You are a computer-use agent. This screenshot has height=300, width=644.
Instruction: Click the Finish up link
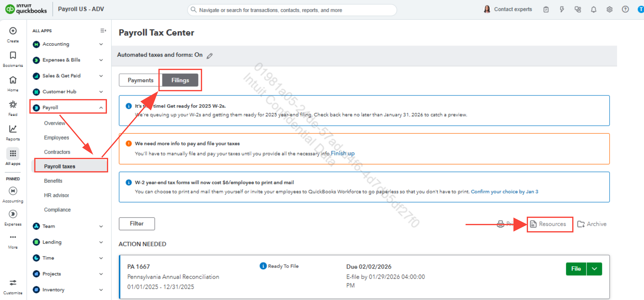[342, 153]
